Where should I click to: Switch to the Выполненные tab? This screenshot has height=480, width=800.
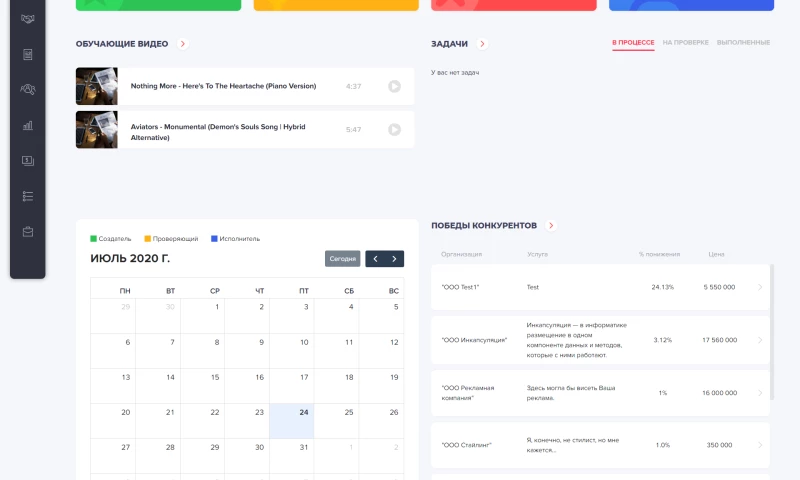pos(743,43)
